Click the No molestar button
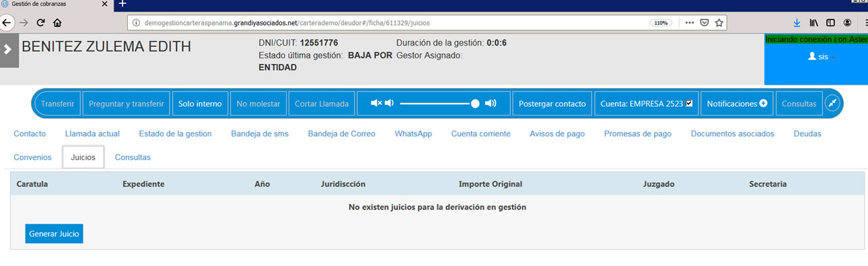Screen dimensions: 868x266 pos(259,104)
